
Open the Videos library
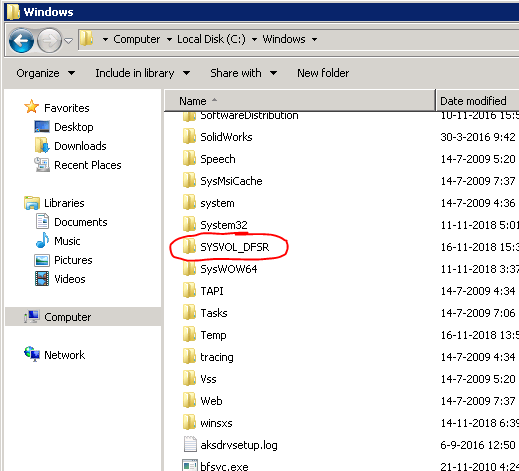pyautogui.click(x=70, y=279)
